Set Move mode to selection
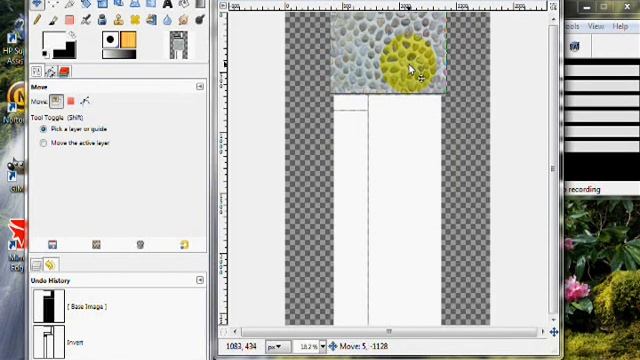The image size is (640, 360). coord(71,101)
